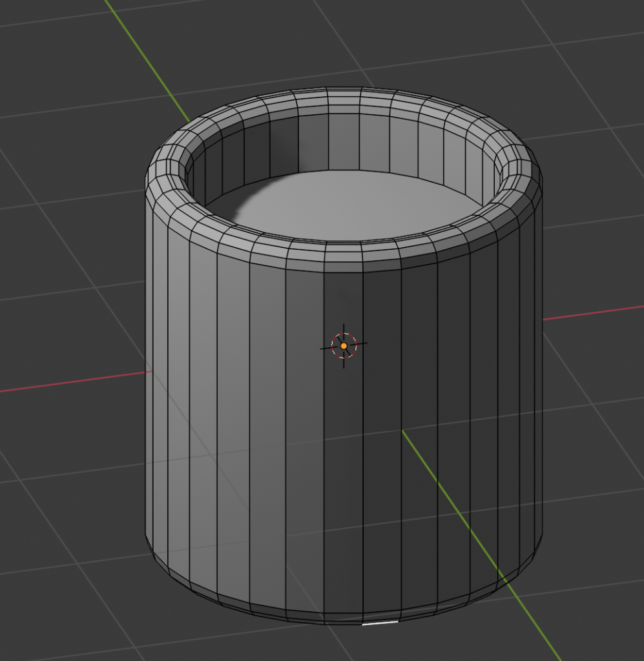Select the orange object origin dot
Viewport: 644px width, 661px height.
pos(344,347)
